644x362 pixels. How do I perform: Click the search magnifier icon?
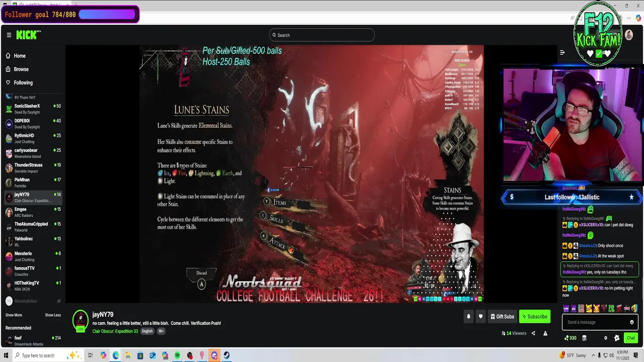(x=274, y=35)
